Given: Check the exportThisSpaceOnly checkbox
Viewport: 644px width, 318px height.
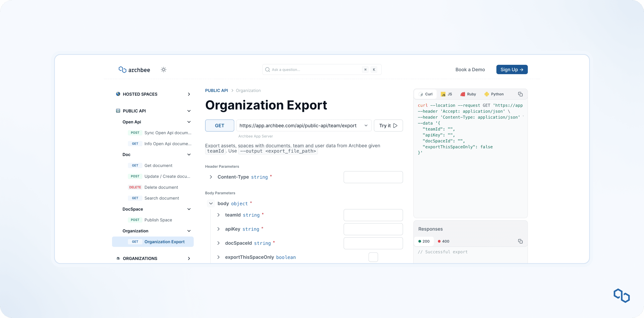Looking at the screenshot, I should point(373,257).
